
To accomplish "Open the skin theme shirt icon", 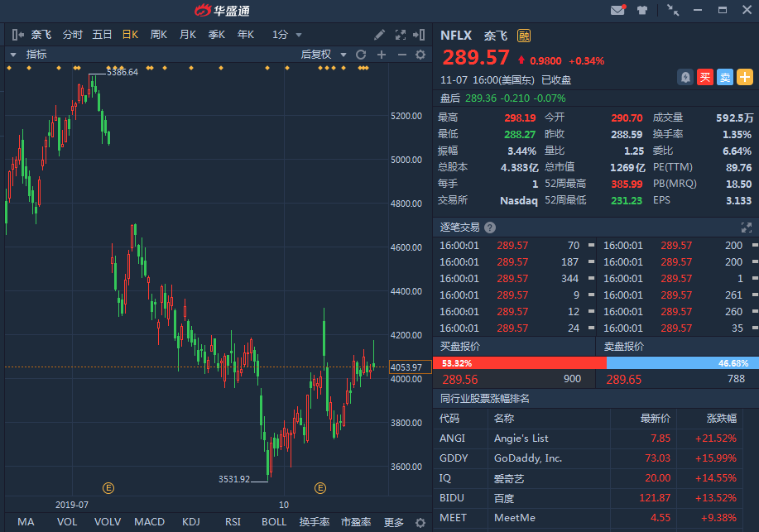I will pos(642,10).
